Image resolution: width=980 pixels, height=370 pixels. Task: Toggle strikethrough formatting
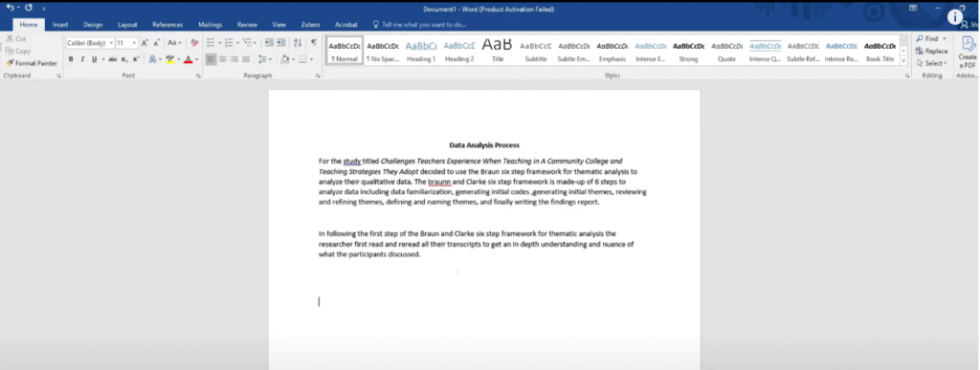coord(113,59)
